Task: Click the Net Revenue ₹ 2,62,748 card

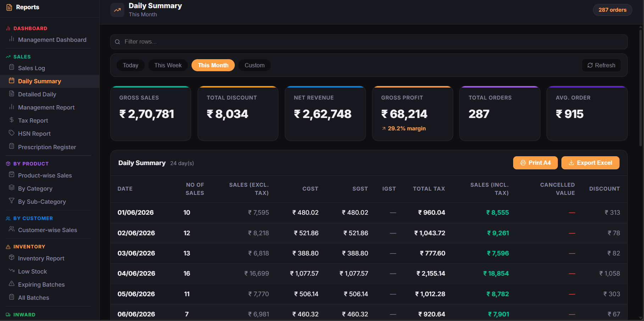Action: pos(325,113)
